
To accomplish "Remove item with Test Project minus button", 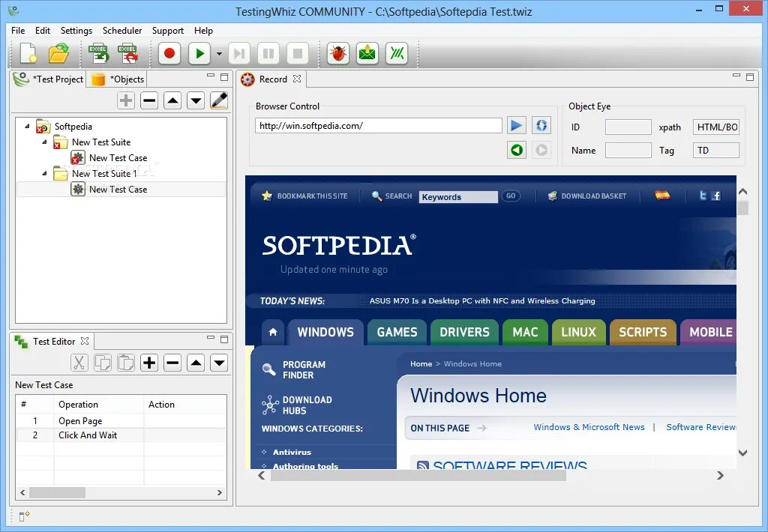I will click(x=149, y=100).
